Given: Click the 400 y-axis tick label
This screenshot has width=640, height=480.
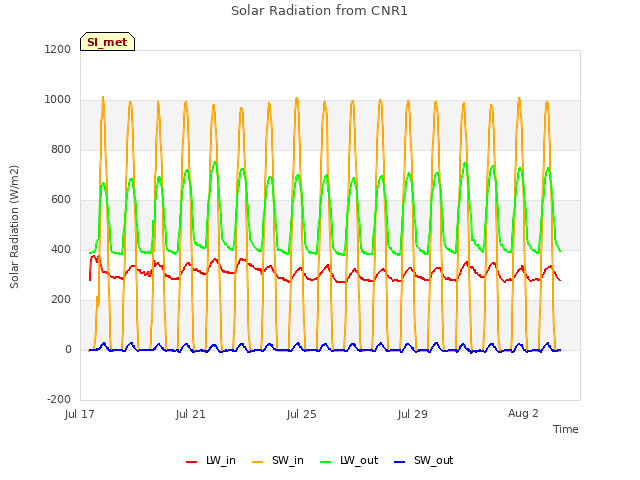Looking at the screenshot, I should coord(61,249).
